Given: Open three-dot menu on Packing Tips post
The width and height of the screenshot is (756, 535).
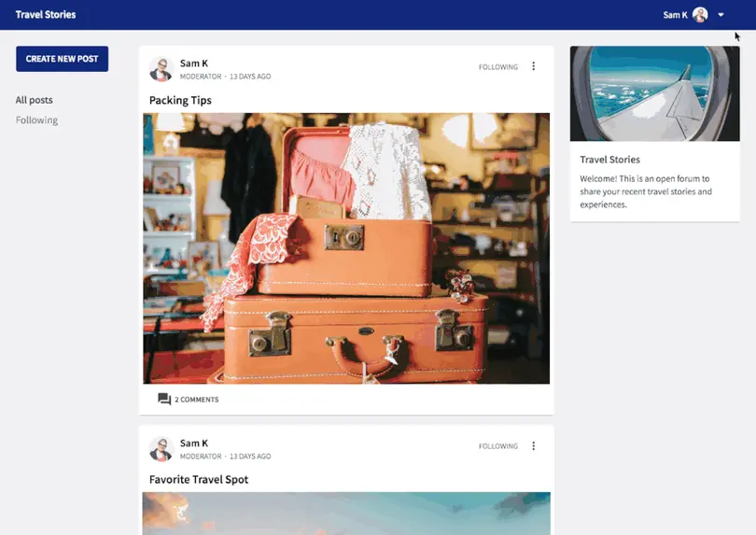Looking at the screenshot, I should [x=534, y=66].
